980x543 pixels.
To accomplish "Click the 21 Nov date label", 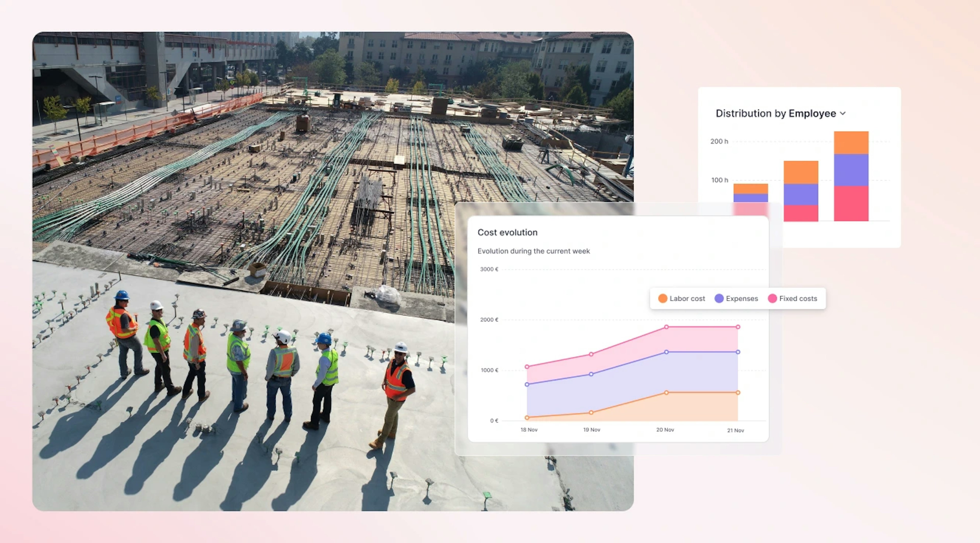I will pos(735,430).
